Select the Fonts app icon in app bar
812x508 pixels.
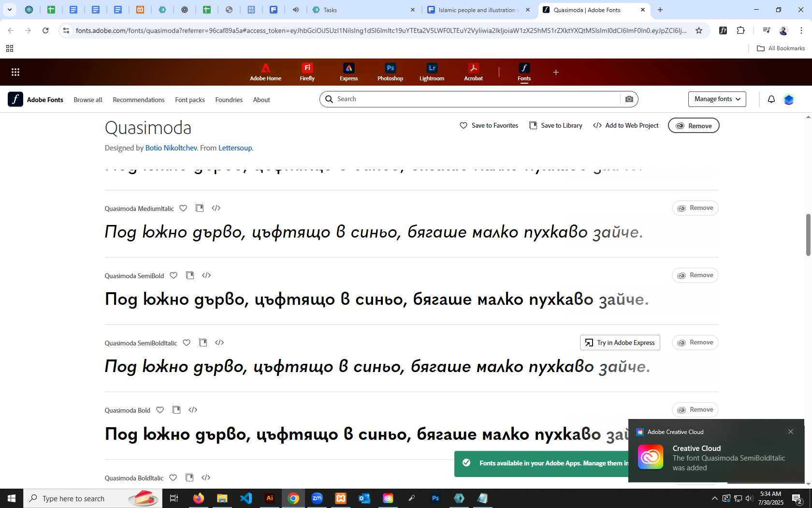[524, 72]
